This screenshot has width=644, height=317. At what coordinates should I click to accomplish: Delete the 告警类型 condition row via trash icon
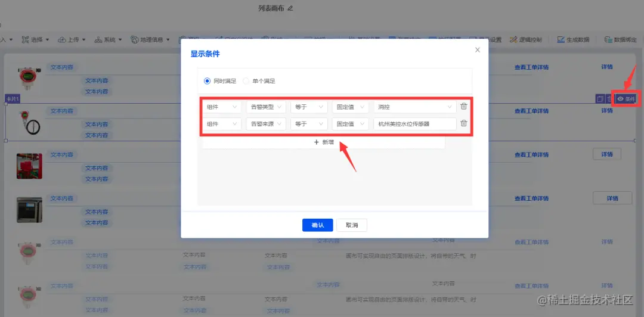pyautogui.click(x=464, y=106)
